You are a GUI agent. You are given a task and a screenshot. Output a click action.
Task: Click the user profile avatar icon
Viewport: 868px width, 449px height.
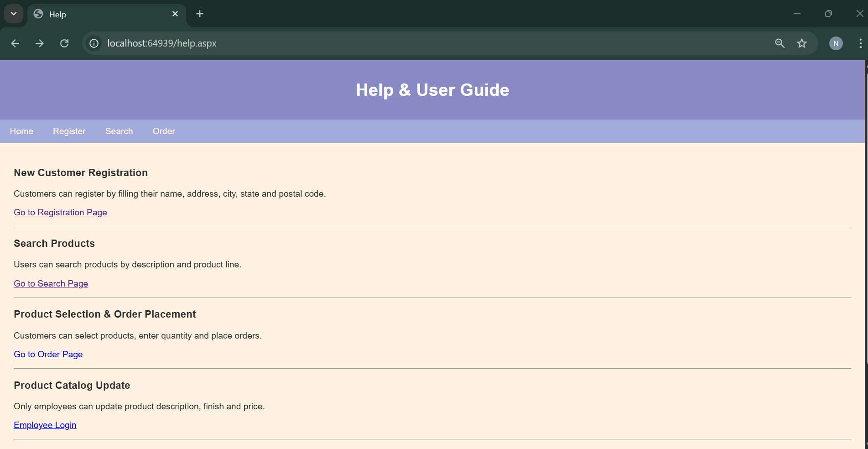tap(836, 43)
